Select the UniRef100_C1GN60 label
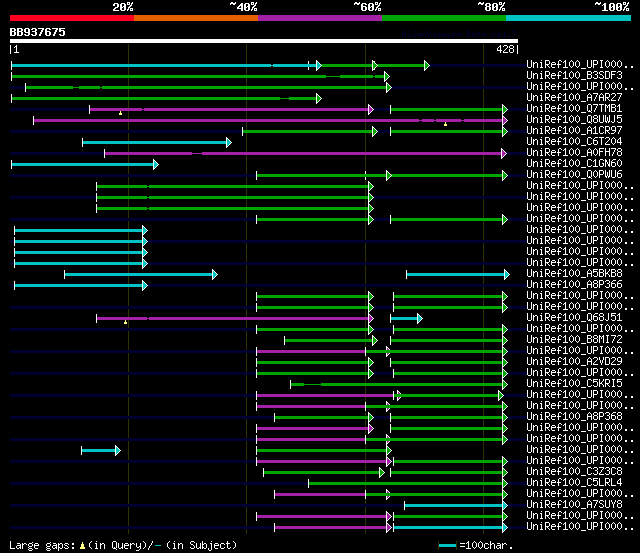Image resolution: width=640 pixels, height=553 pixels. point(574,164)
